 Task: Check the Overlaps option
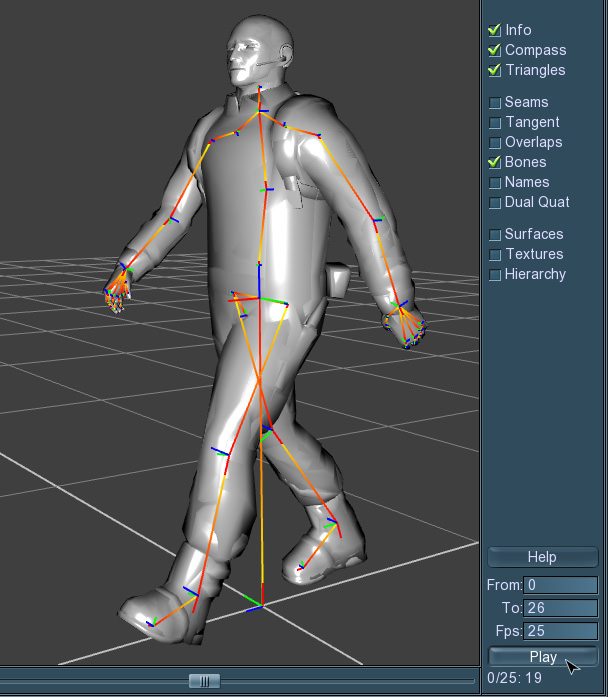tap(495, 143)
